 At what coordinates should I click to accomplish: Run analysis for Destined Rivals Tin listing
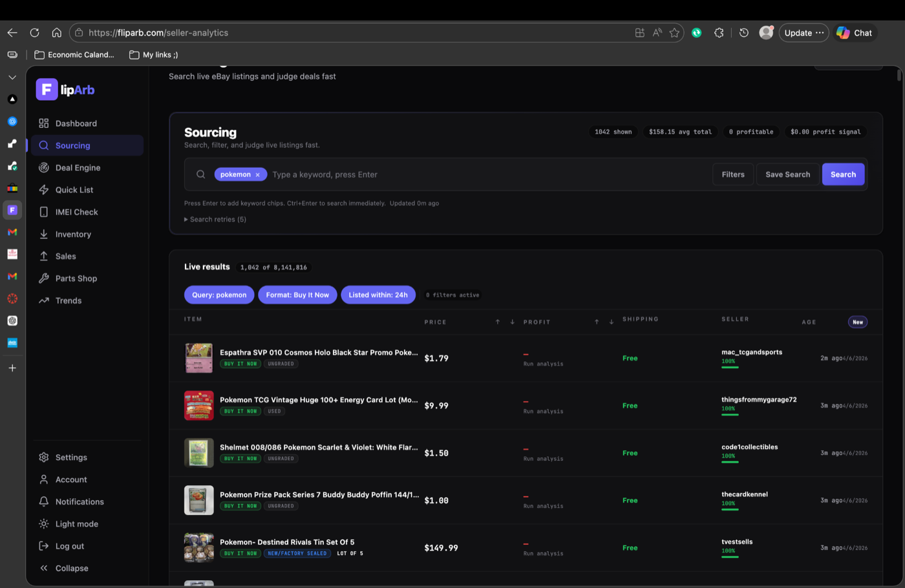click(543, 554)
